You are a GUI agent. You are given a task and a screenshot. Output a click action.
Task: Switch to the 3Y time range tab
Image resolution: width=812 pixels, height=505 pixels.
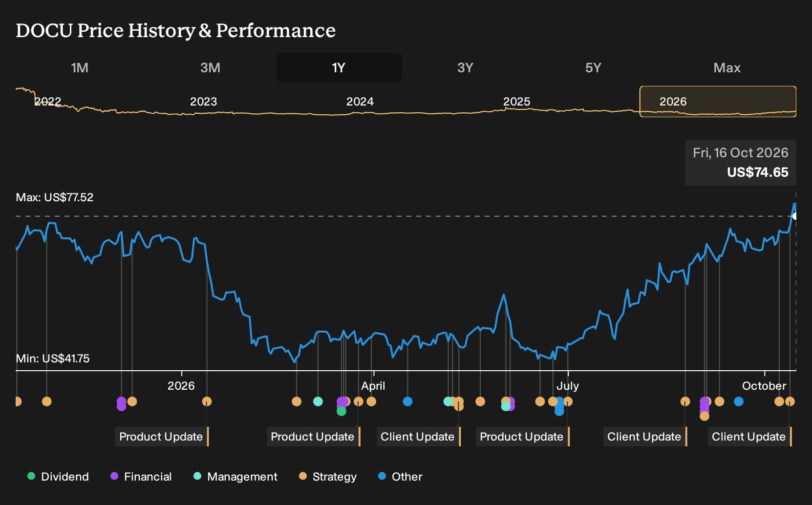465,67
